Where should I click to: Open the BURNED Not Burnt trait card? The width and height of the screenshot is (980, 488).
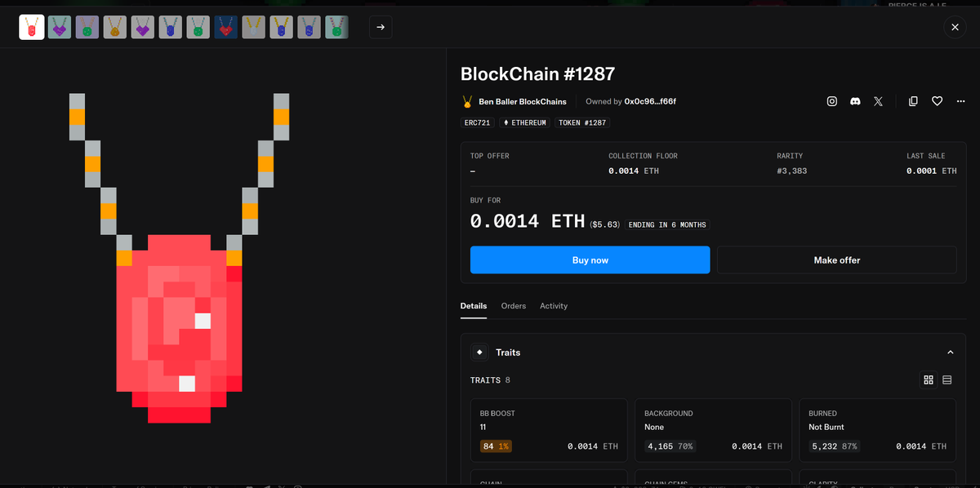click(878, 431)
